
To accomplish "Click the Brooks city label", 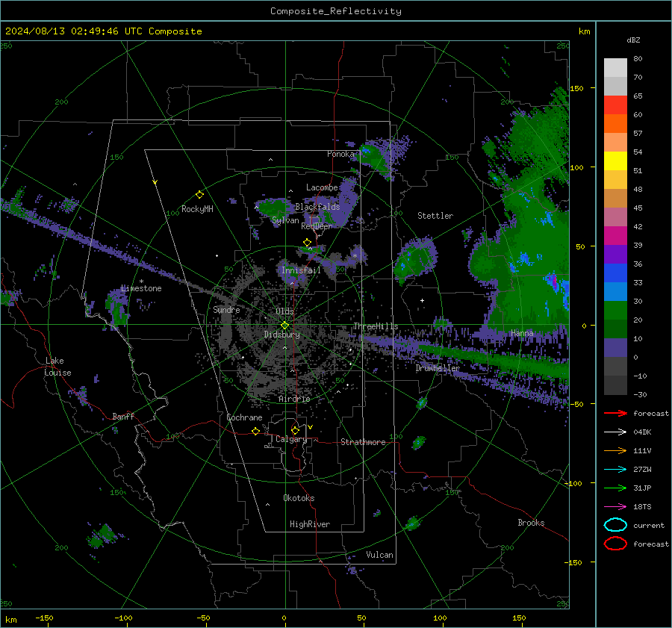I will tap(531, 523).
